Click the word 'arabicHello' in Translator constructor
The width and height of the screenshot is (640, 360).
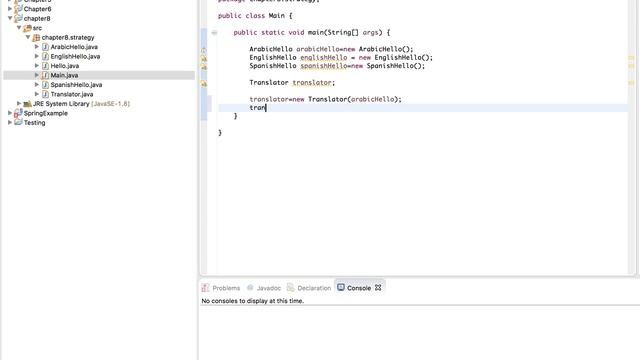[x=373, y=99]
